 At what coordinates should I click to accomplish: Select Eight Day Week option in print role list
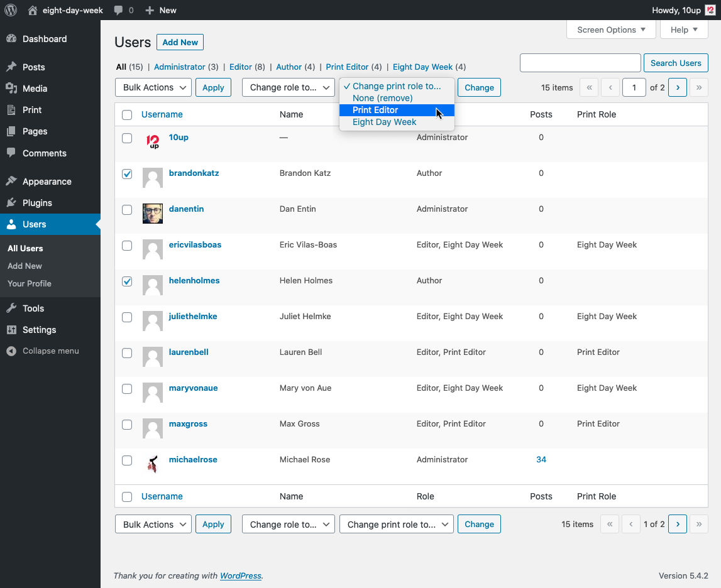[x=397, y=122]
